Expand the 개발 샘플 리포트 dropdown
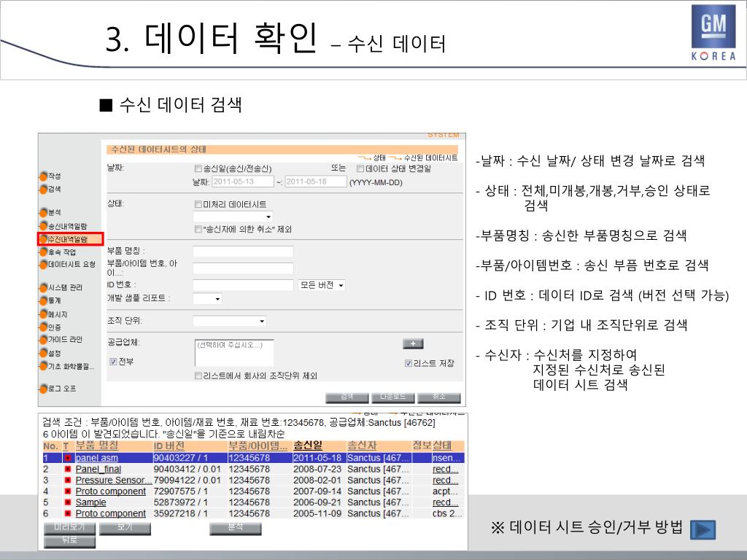747x560 pixels. pyautogui.click(x=208, y=298)
